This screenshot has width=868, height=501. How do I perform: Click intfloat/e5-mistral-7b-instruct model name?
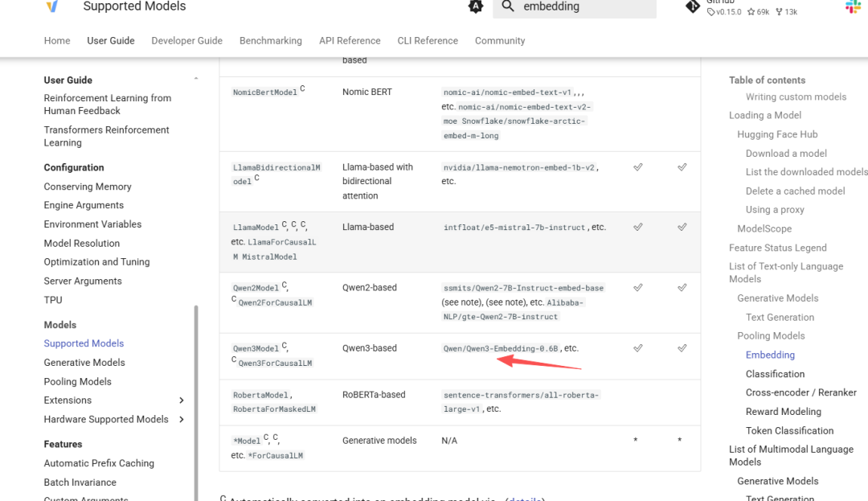[514, 228]
